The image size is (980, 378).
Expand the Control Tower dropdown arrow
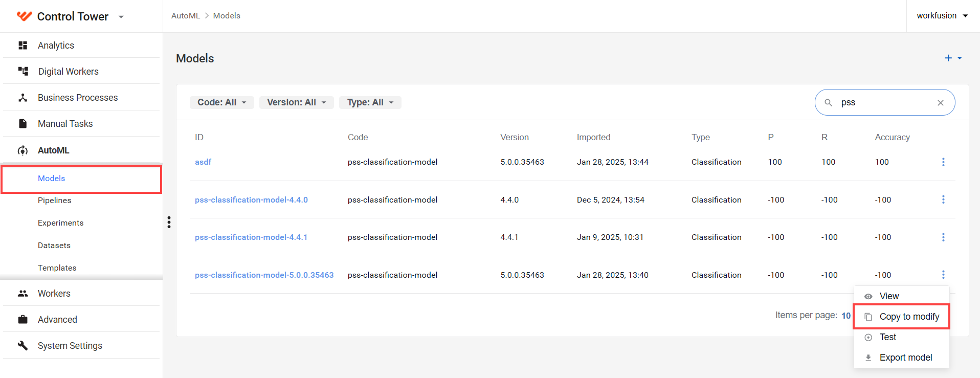coord(121,17)
